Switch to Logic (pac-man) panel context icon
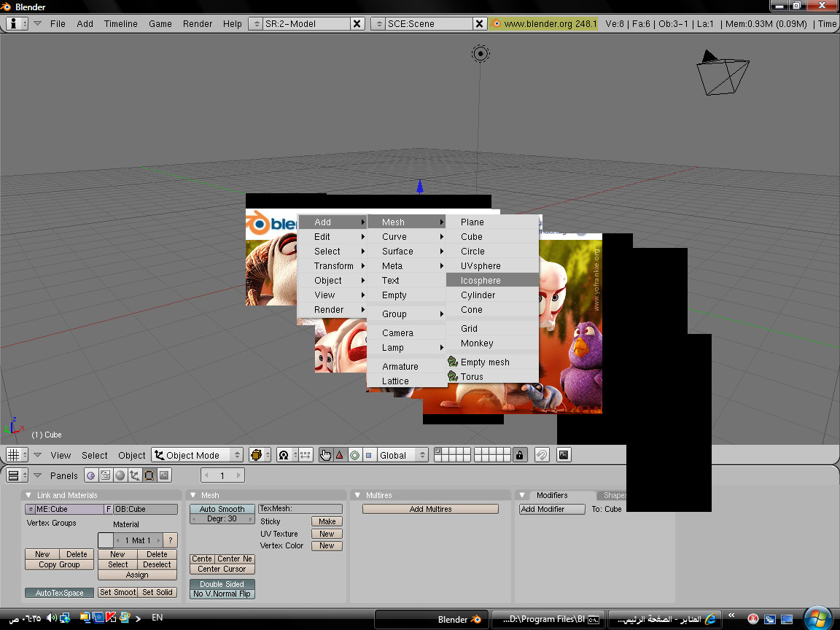Image resolution: width=840 pixels, height=630 pixels. 91,475
